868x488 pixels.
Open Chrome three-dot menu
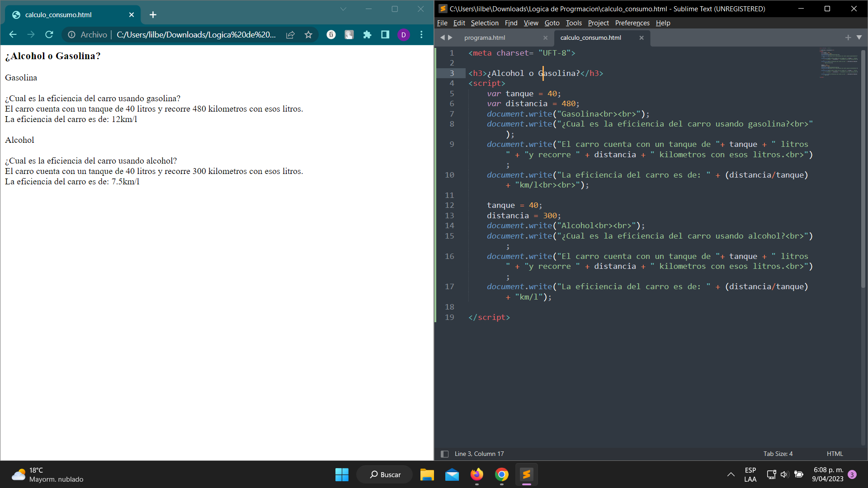coord(421,35)
